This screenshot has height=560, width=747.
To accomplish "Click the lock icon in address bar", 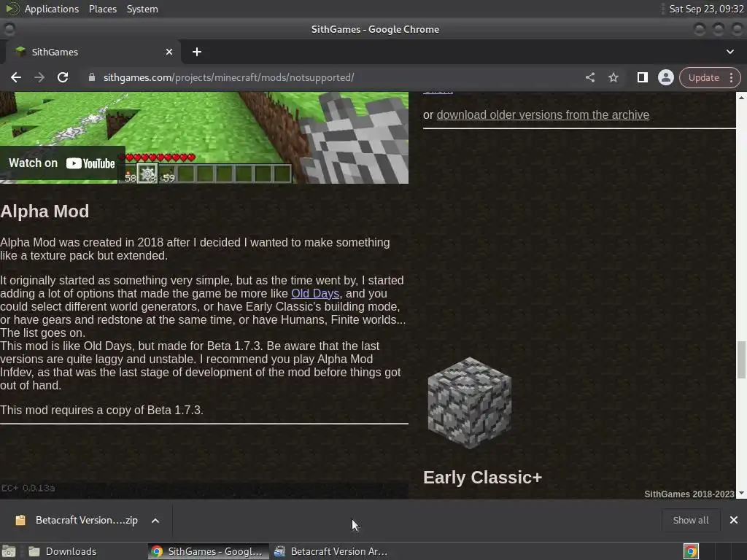I will coord(92,77).
